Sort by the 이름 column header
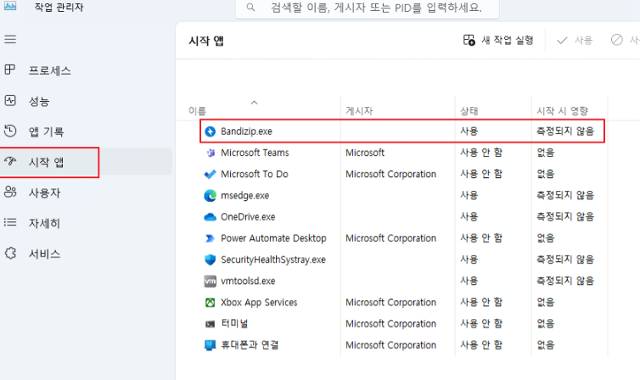Image resolution: width=640 pixels, height=380 pixels. pyautogui.click(x=197, y=111)
